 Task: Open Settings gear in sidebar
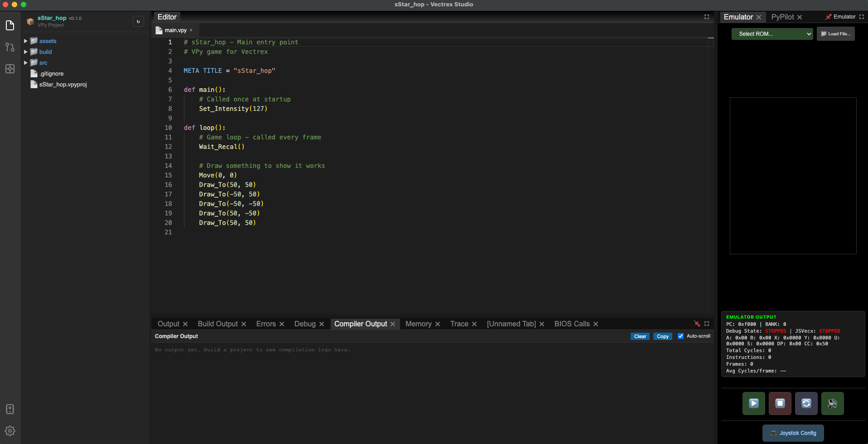10,431
